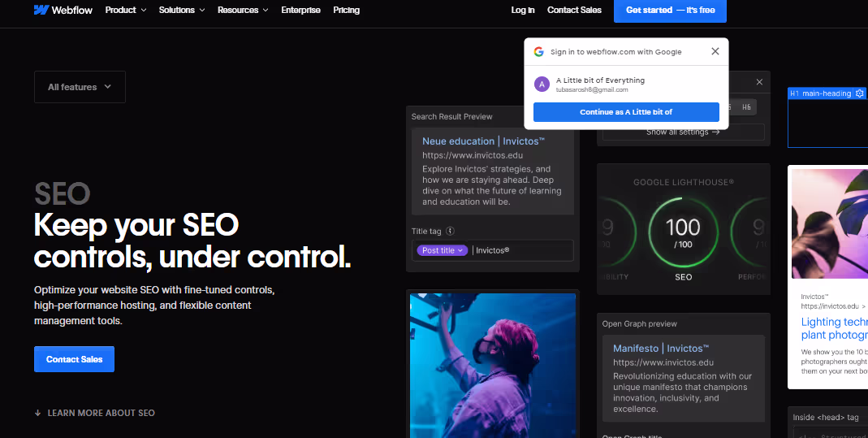Viewport: 868px width, 438px height.
Task: Click the GOOGLE LIGHTHOUSE heading
Action: [x=683, y=182]
